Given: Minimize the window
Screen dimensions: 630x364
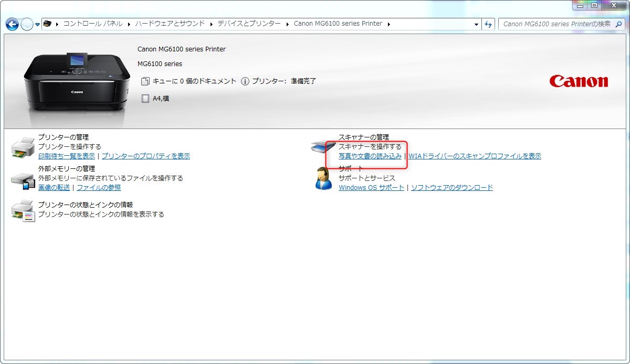Looking at the screenshot, I should click(581, 5).
